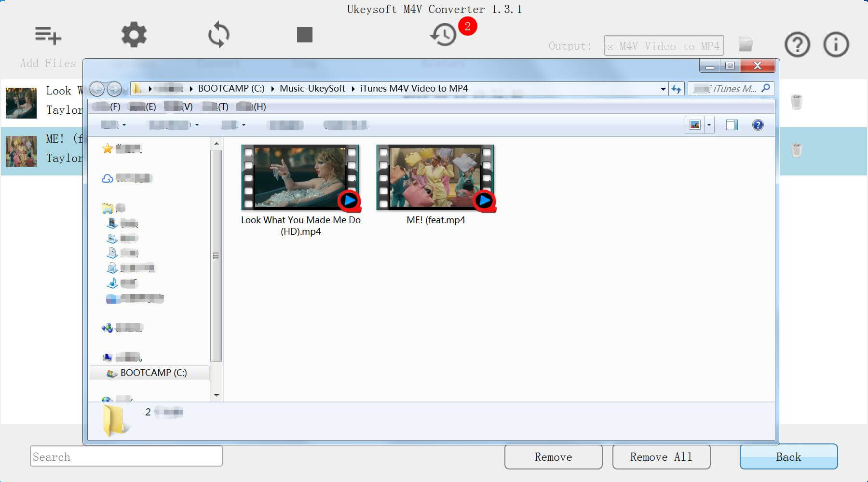This screenshot has height=482, width=868.
Task: Delete the ME! row via its trash icon
Action: coord(796,150)
